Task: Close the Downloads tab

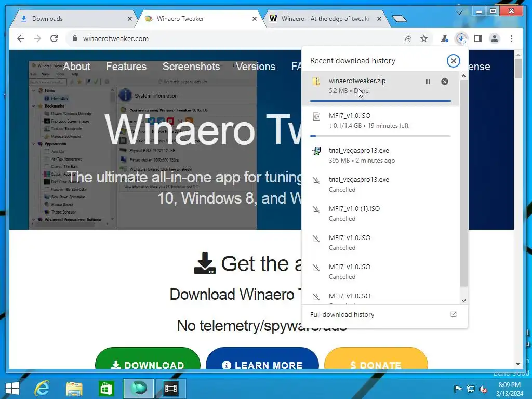Action: point(129,19)
